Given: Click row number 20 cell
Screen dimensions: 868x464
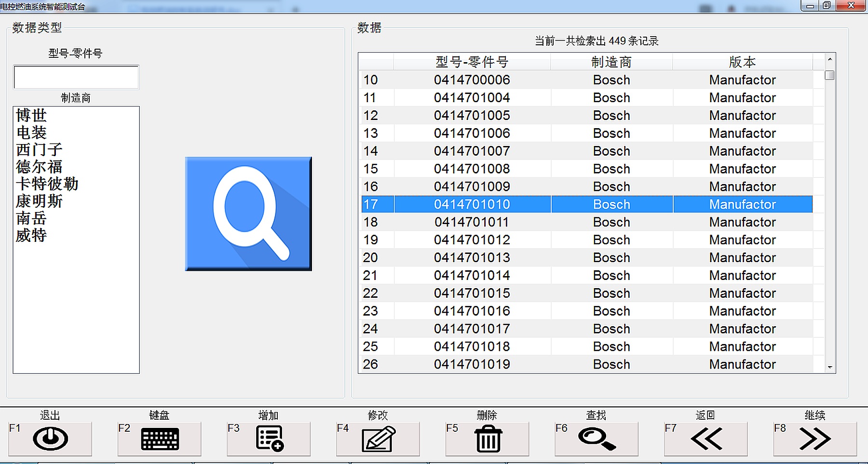Looking at the screenshot, I should (377, 258).
